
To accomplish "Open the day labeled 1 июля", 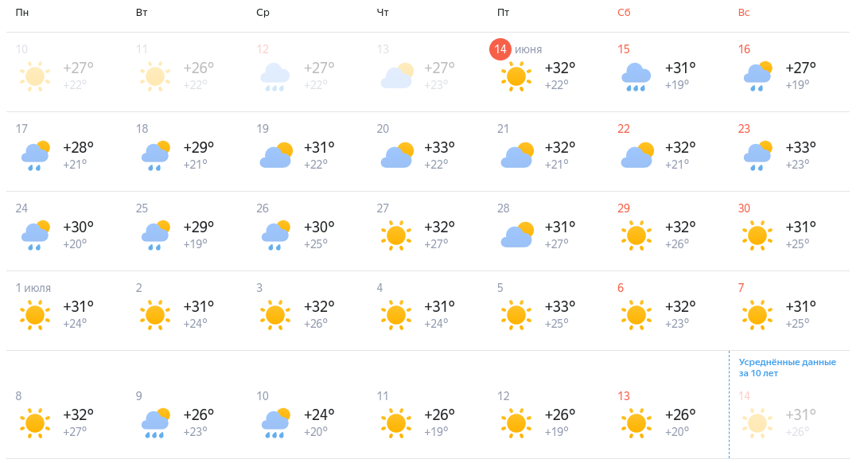I will click(x=33, y=288).
